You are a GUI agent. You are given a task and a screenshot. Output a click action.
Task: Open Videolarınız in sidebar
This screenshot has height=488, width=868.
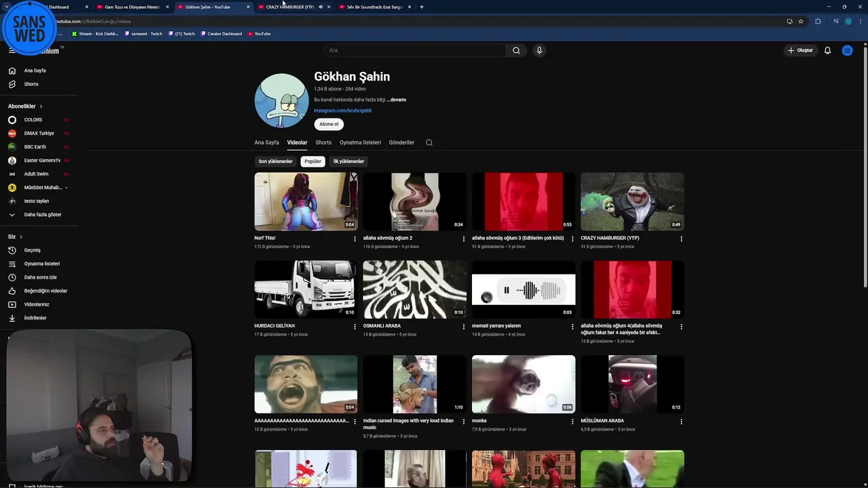click(x=39, y=304)
